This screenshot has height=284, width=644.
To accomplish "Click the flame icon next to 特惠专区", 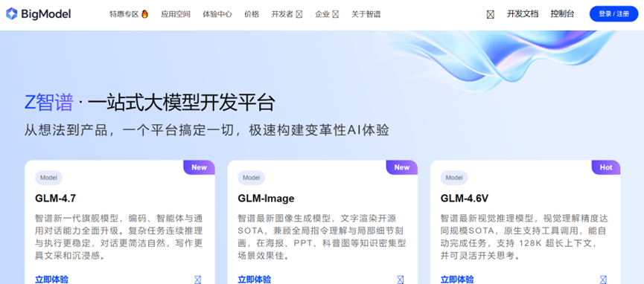I will point(144,14).
